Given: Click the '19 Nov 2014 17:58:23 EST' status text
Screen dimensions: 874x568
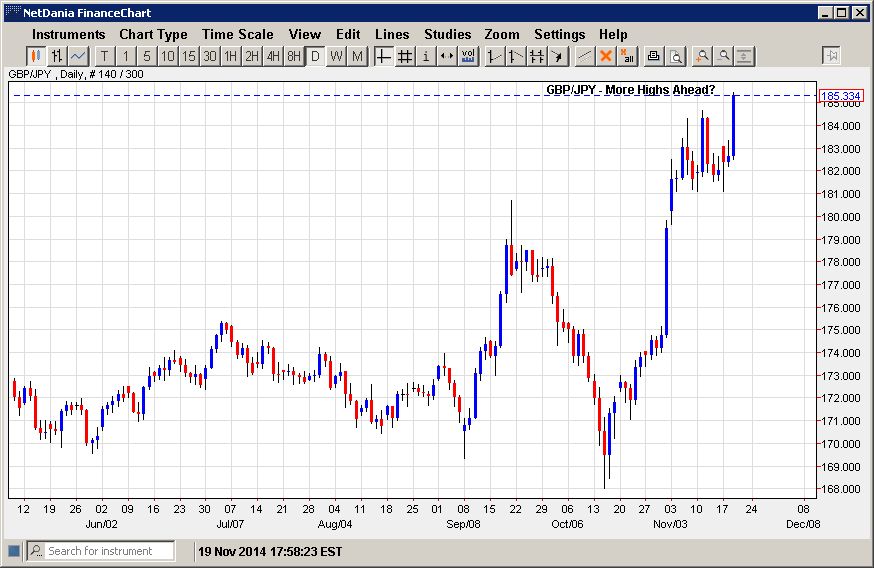Looking at the screenshot, I should click(270, 552).
